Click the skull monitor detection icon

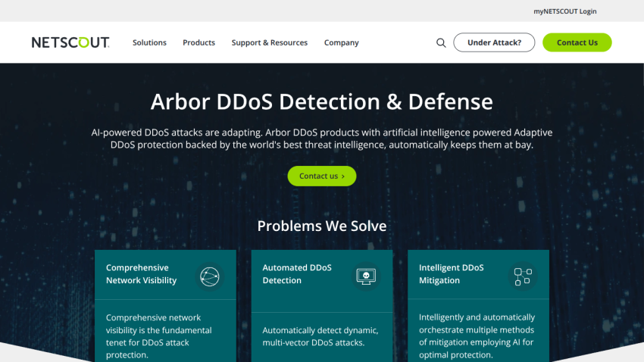(366, 276)
